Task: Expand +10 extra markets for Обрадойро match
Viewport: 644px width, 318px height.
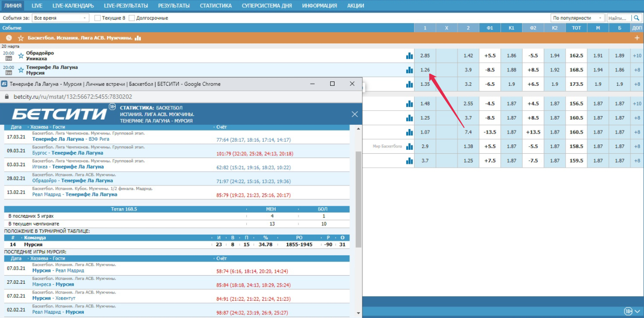Action: 637,56
